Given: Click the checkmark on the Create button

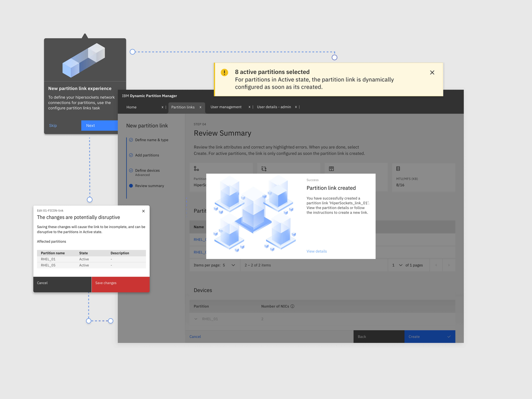Looking at the screenshot, I should click(449, 336).
